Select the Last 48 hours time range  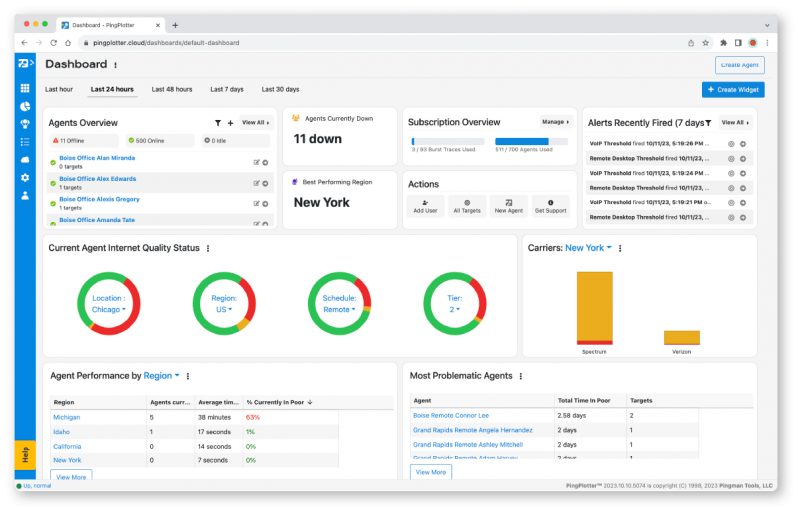(x=172, y=89)
